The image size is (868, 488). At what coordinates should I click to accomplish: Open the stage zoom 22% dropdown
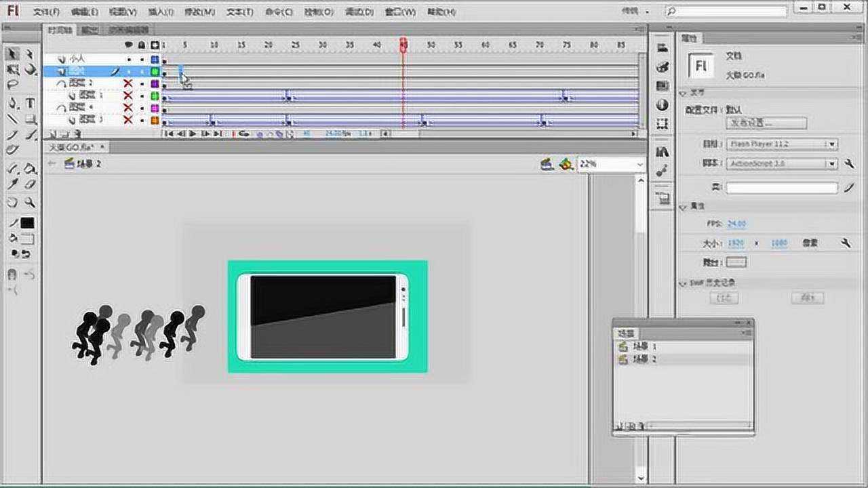click(639, 164)
